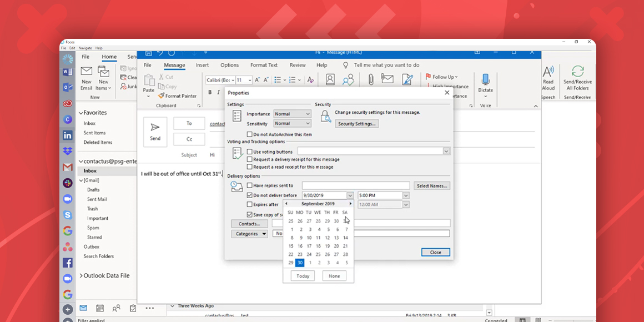The height and width of the screenshot is (322, 644).
Task: Request a read receipt checkbox
Action: (x=249, y=167)
